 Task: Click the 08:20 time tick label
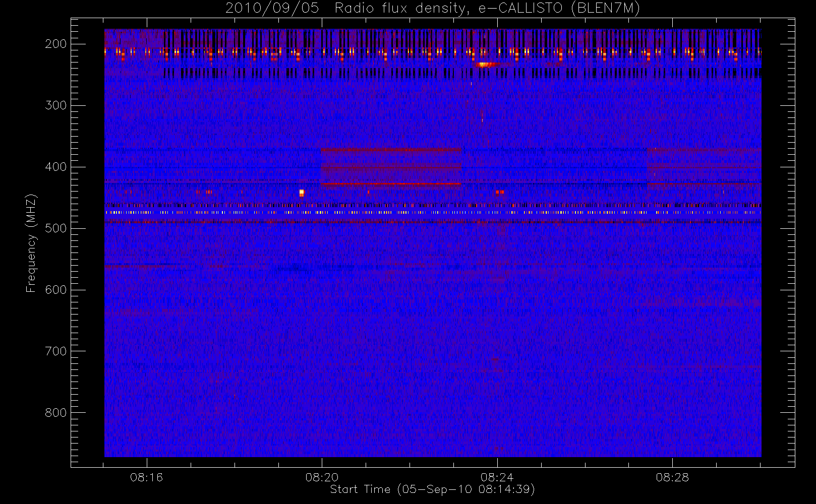pyautogui.click(x=322, y=477)
